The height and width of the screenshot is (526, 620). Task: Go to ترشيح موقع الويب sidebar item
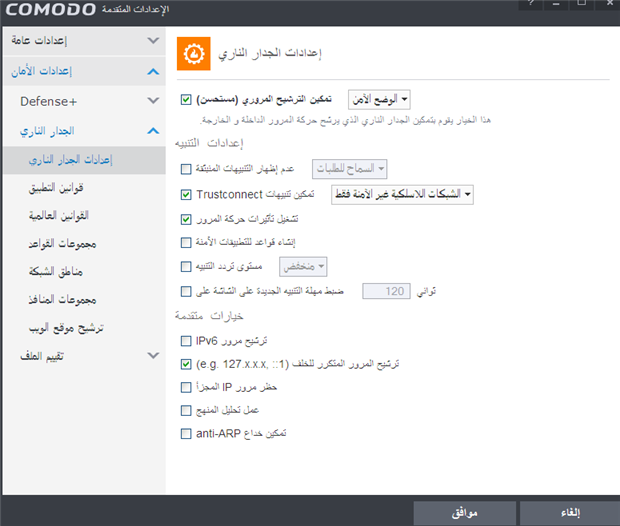63,327
